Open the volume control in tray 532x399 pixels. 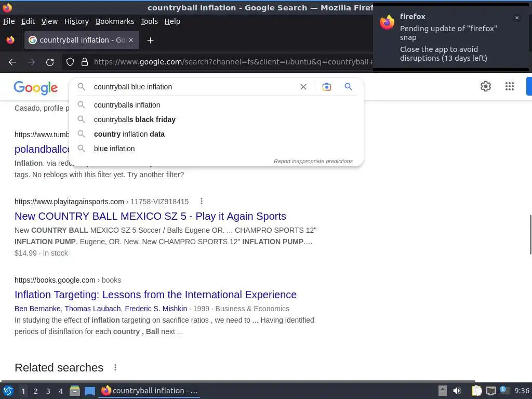coord(457,391)
